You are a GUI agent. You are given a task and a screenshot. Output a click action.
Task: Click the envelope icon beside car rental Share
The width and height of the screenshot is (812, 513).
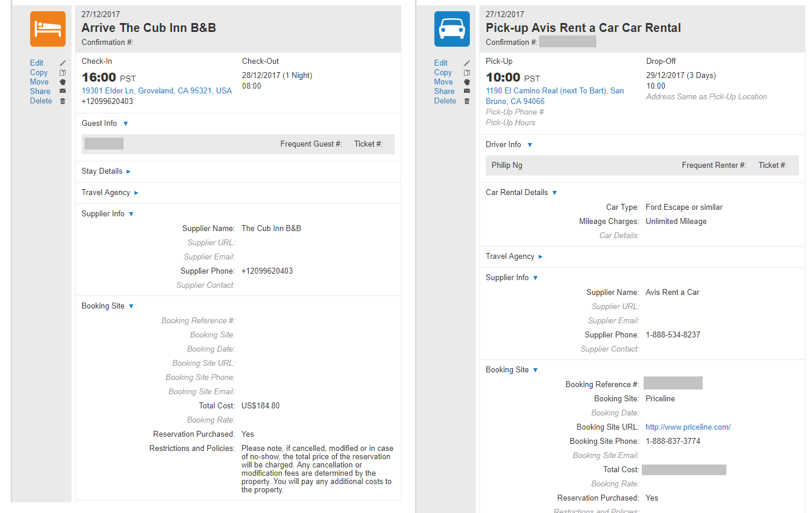pos(467,91)
